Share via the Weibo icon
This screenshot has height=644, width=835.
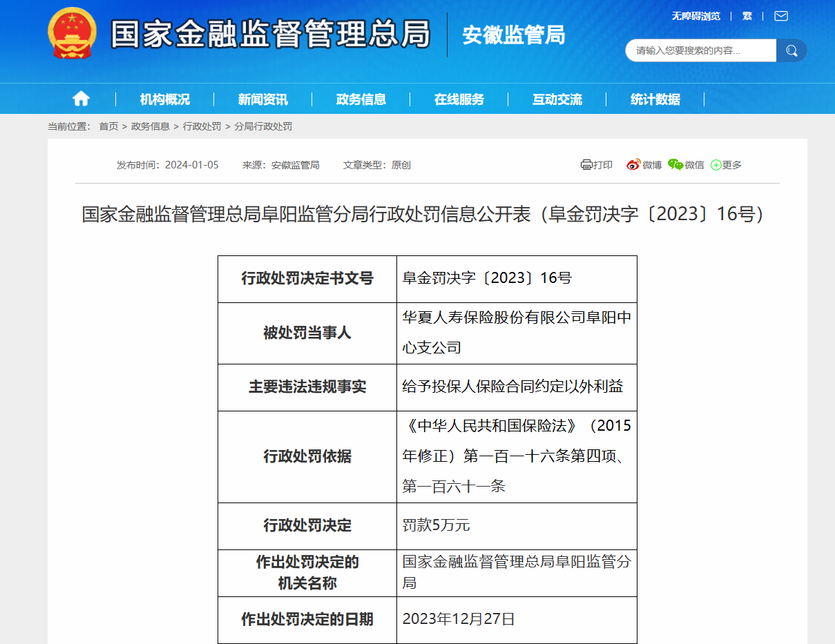coord(633,164)
